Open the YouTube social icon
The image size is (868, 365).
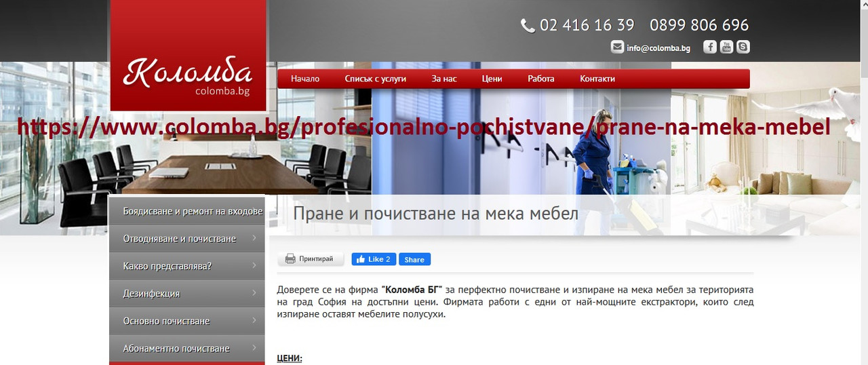click(x=726, y=47)
